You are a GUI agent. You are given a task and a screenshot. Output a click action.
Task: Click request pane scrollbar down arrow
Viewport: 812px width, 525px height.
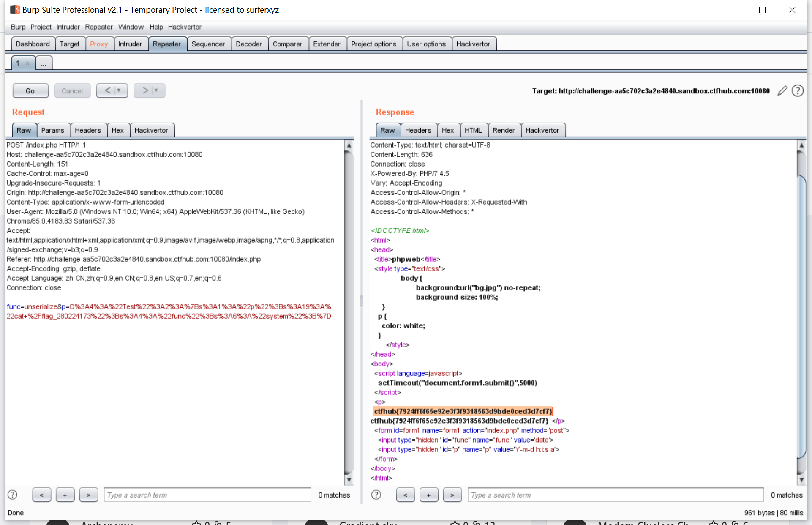click(x=349, y=480)
